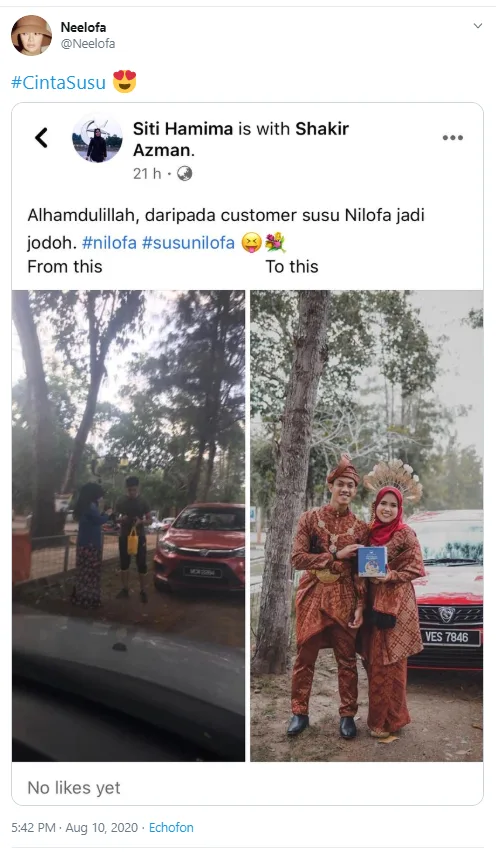Click the Siti Hamima name
The image size is (496, 855).
tap(183, 129)
